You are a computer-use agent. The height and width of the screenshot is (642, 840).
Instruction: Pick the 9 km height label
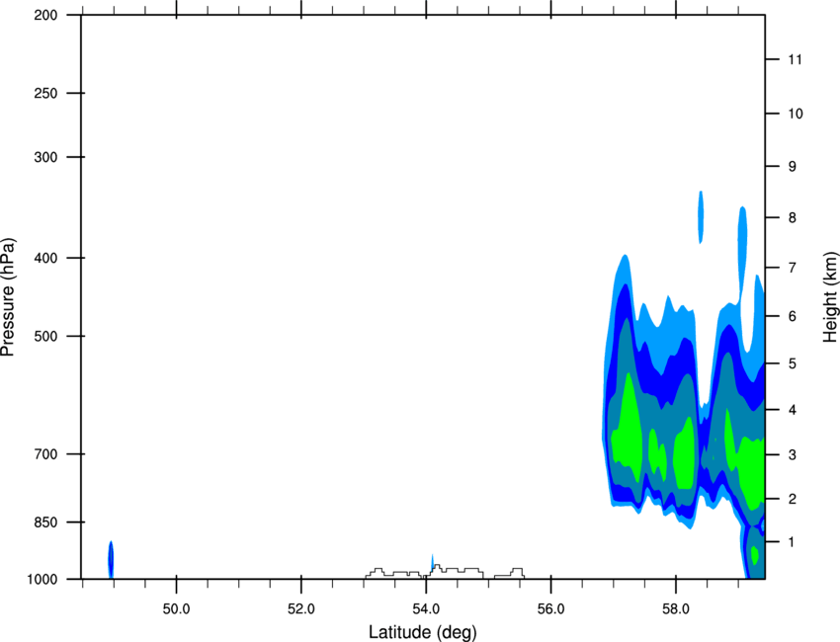point(793,167)
